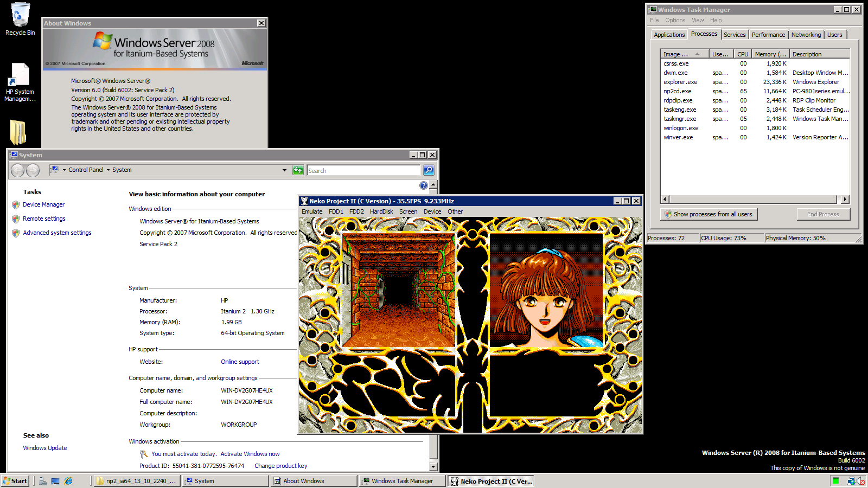The height and width of the screenshot is (488, 868).
Task: Click Server Manager quick launch icon
Action: click(43, 481)
